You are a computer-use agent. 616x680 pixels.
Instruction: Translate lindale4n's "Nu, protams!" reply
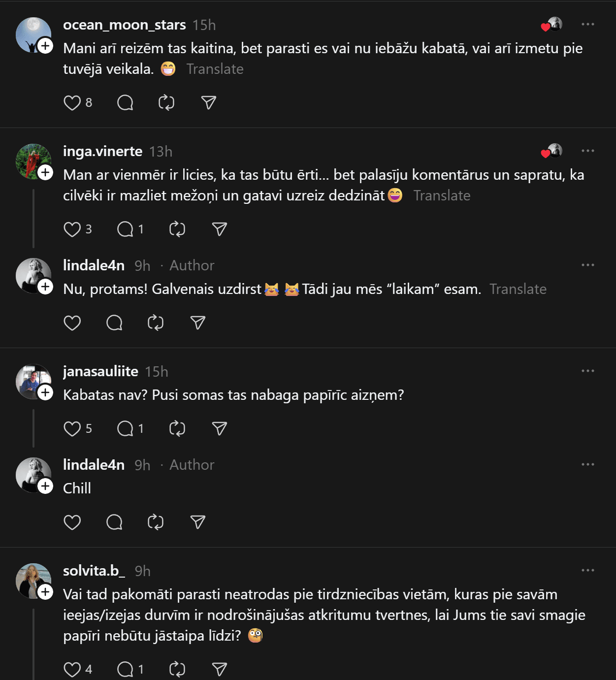click(x=518, y=289)
